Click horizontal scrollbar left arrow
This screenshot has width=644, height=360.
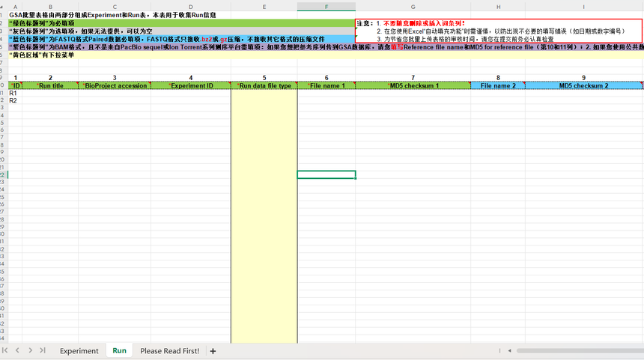[x=510, y=350]
